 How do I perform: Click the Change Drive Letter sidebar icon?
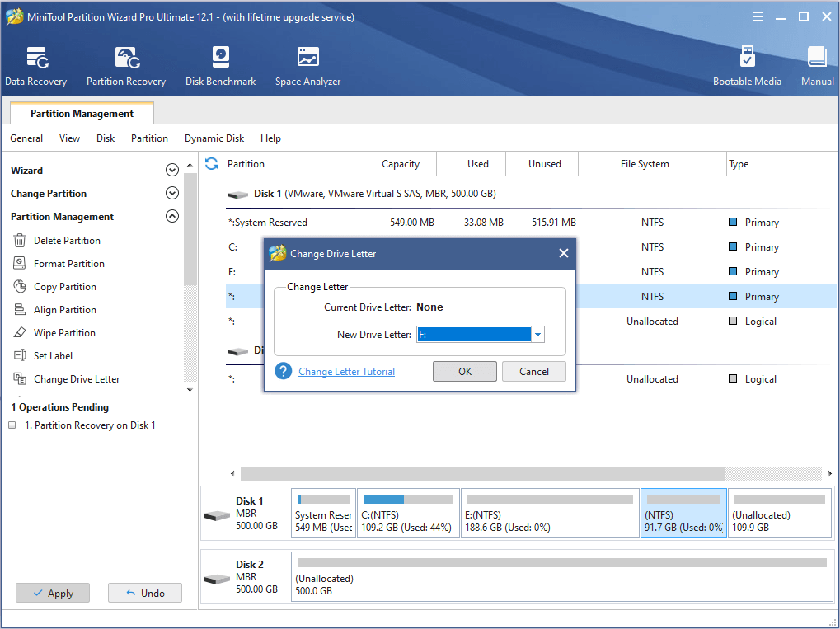point(20,378)
